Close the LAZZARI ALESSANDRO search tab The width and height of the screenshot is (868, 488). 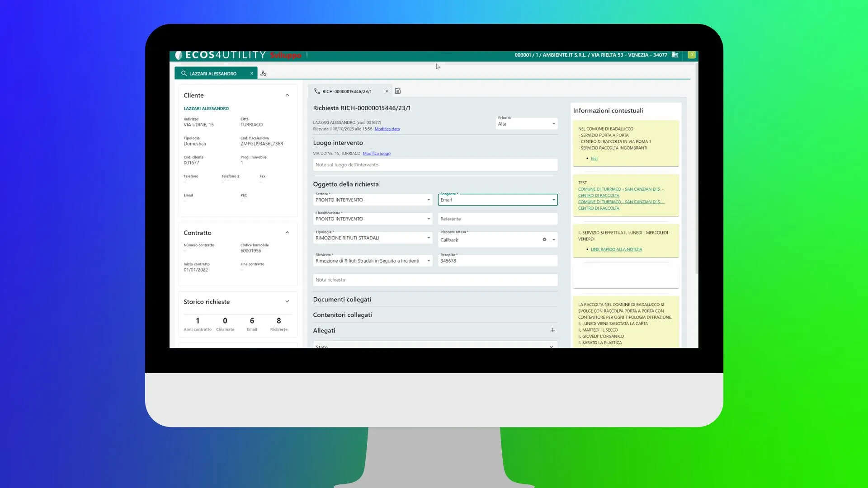point(252,74)
